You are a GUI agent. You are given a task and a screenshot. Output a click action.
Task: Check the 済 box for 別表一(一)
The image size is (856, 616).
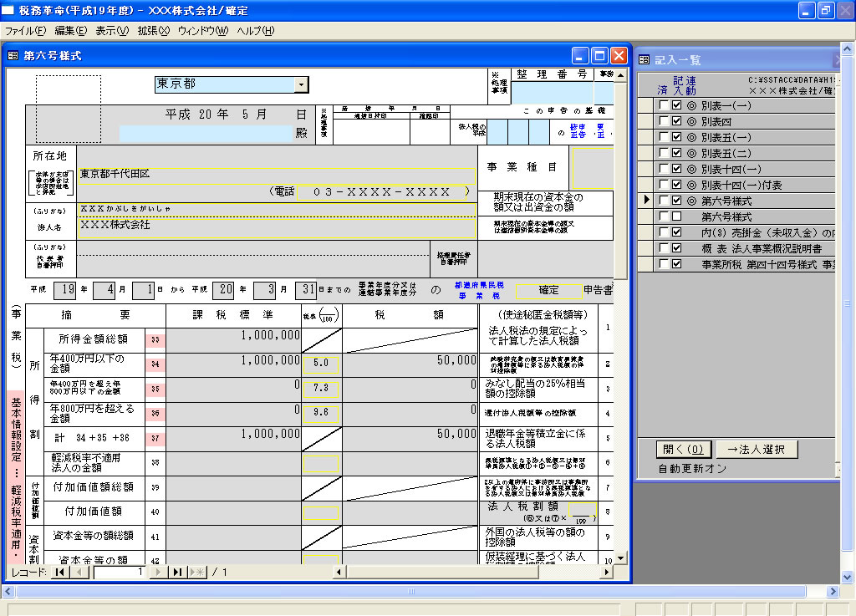pyautogui.click(x=664, y=105)
